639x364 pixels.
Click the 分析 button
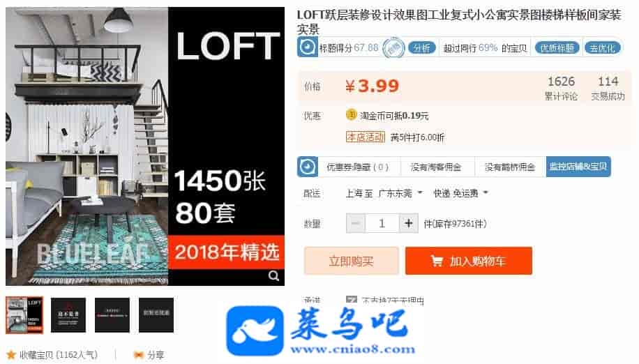tap(422, 48)
